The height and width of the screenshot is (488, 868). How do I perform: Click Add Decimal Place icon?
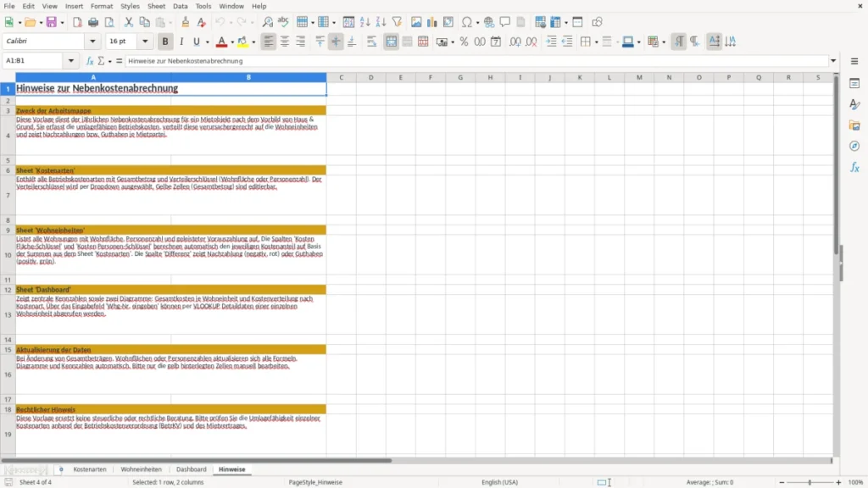[x=515, y=42]
